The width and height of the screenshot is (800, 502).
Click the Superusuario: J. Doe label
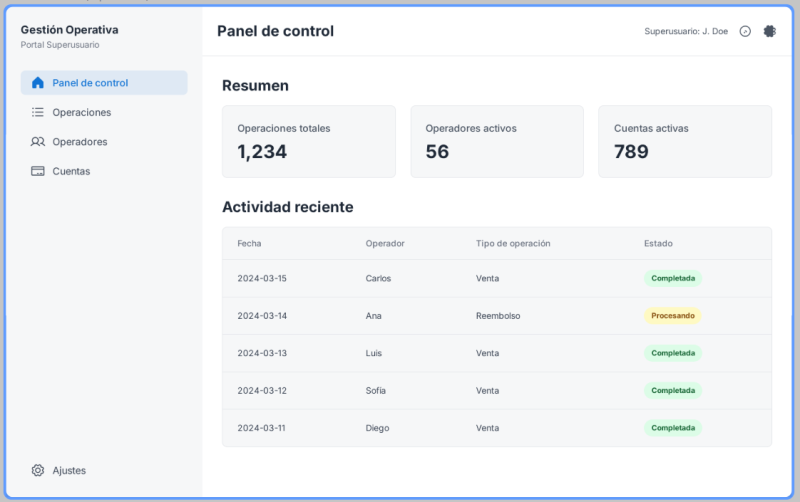click(x=686, y=31)
